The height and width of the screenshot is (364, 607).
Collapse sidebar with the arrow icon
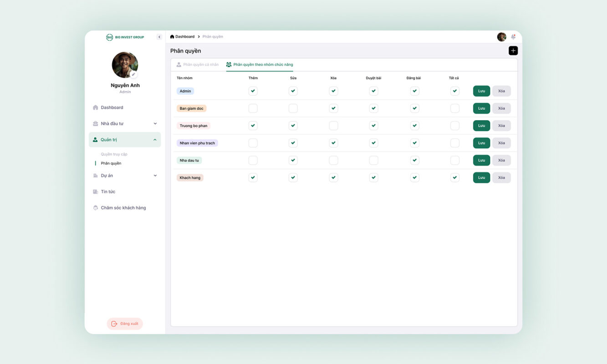159,37
